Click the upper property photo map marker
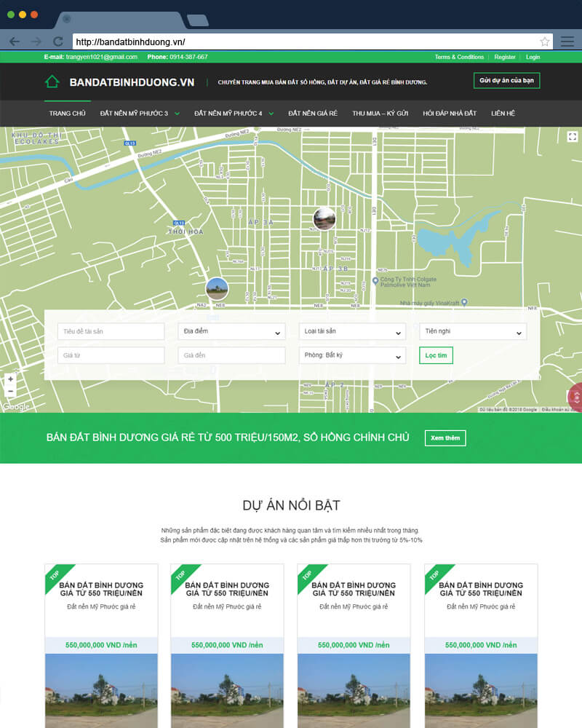Viewport: 582px width, 728px height. [324, 218]
